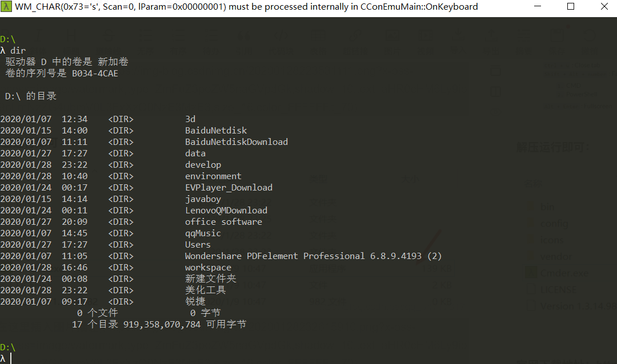Click the '919,358,070,784 可用字节' free space text

tap(185, 324)
